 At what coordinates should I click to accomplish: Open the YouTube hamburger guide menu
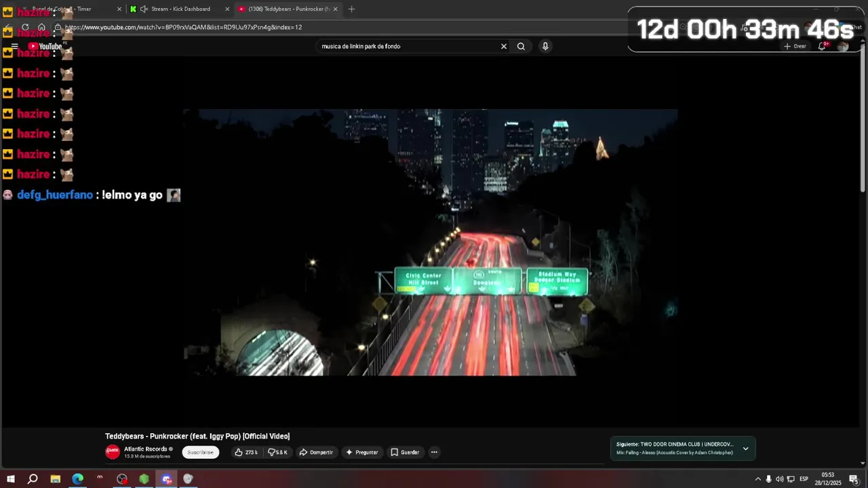pyautogui.click(x=14, y=47)
